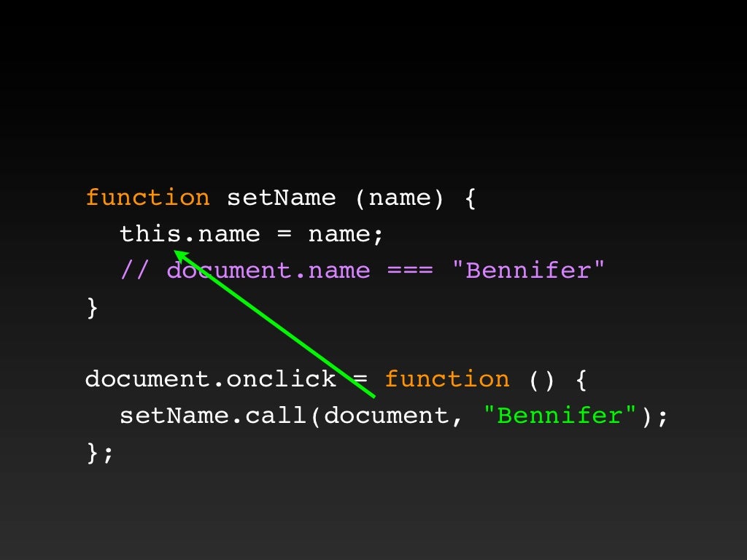Viewport: 747px width, 560px height.
Task: Click the orange 'function' keyword after onclick
Action: point(447,379)
